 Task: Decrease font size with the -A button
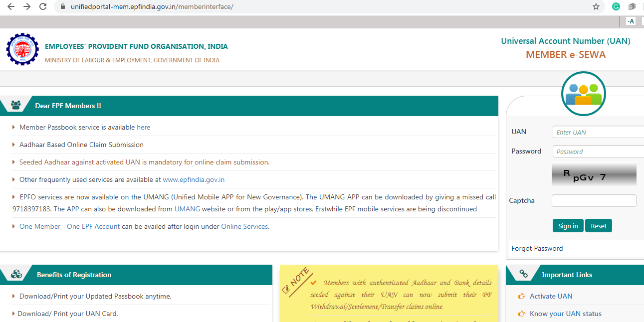click(x=631, y=21)
